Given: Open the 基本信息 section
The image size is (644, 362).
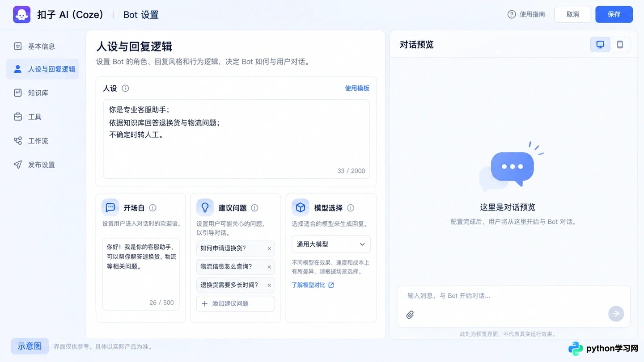Looking at the screenshot, I should (x=42, y=46).
